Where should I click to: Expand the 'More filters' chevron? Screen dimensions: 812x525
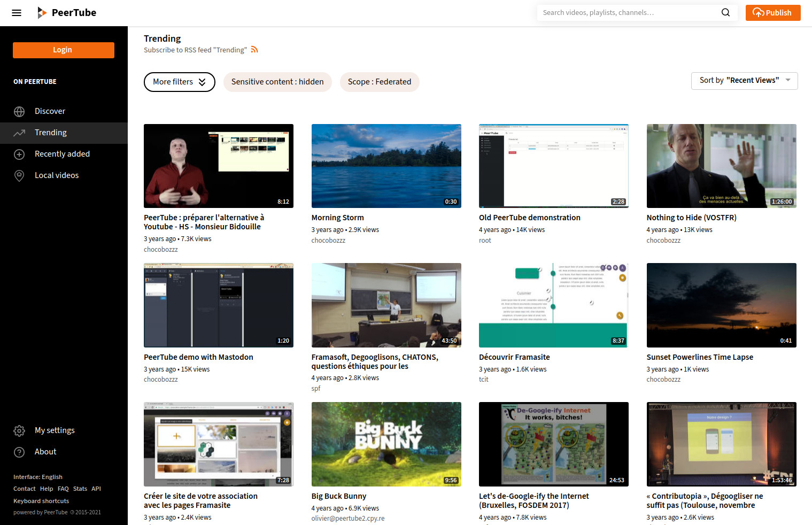click(202, 82)
